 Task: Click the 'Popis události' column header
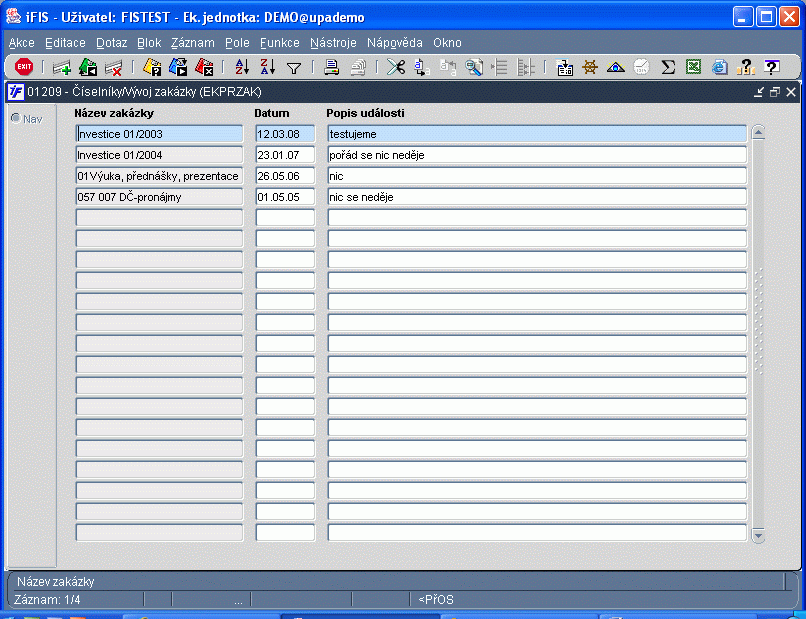click(365, 113)
